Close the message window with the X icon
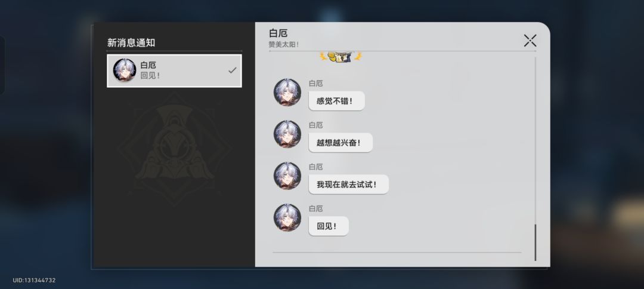Screen dimensions: 644x289 pyautogui.click(x=530, y=41)
